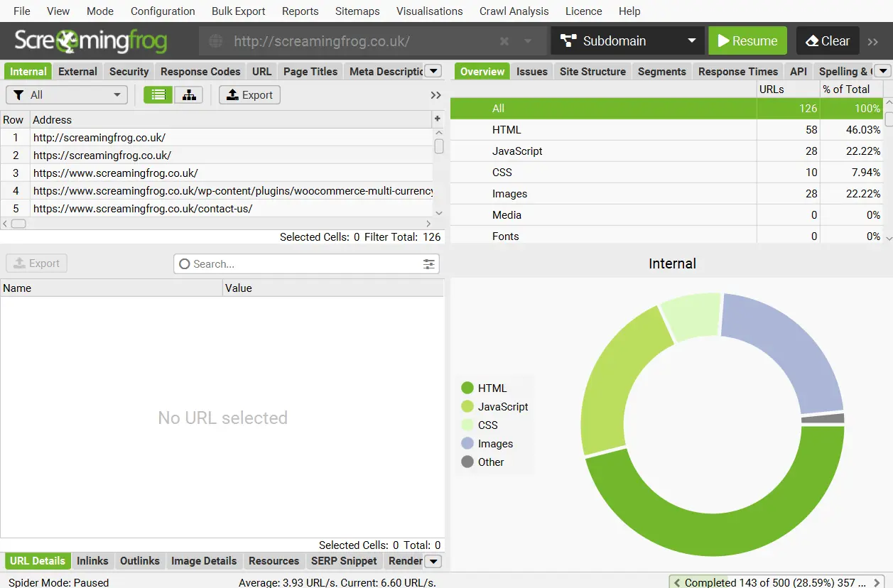Select the CSS row in Overview

click(666, 173)
